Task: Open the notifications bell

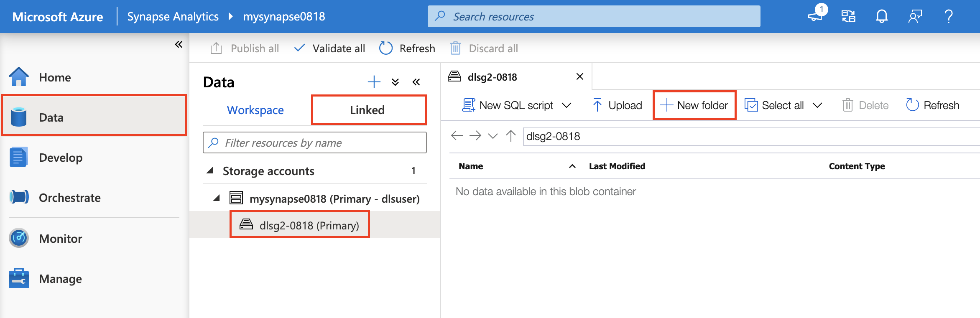Action: [882, 16]
